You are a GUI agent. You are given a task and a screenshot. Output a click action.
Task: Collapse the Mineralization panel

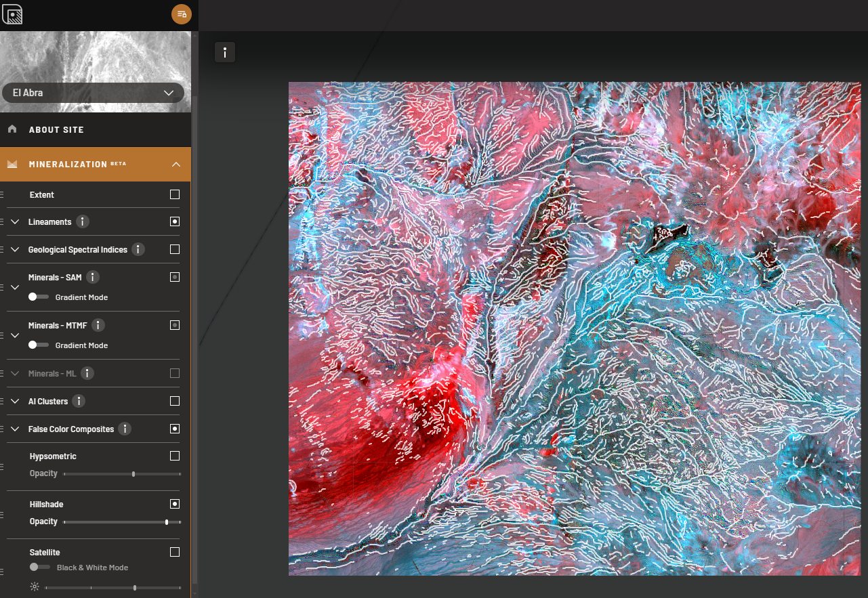tap(175, 164)
